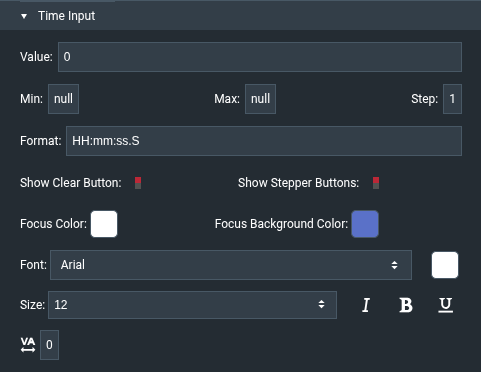Toggle underline text style
This screenshot has width=481, height=372.
[x=445, y=305]
